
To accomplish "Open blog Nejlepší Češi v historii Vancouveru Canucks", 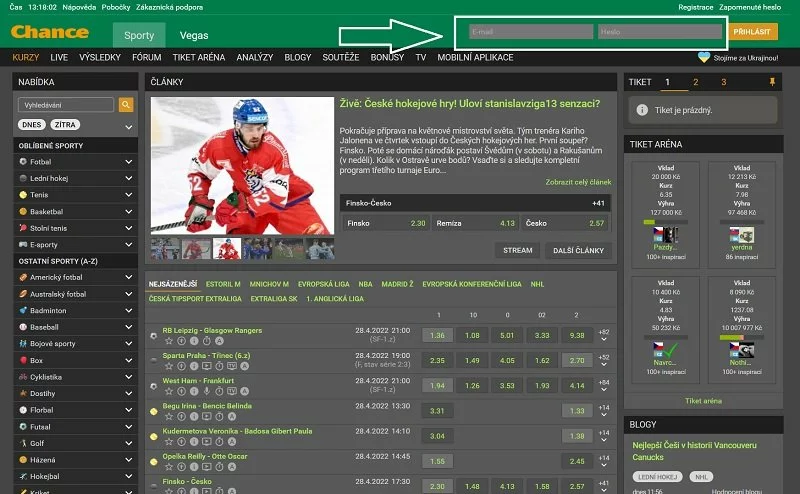I will (x=694, y=451).
